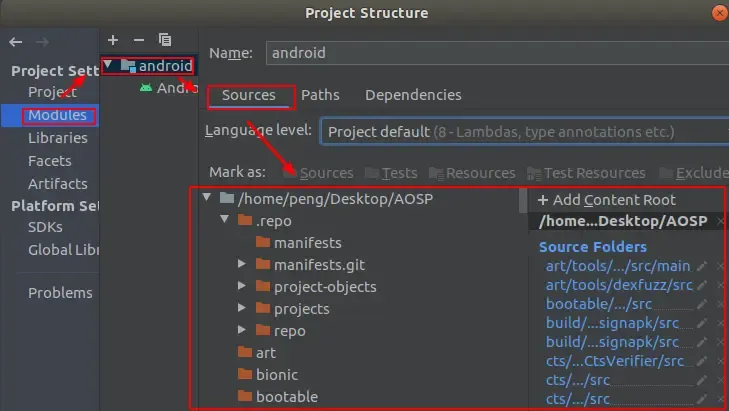Switch to the Paths tab
This screenshot has height=411, width=729.
320,95
